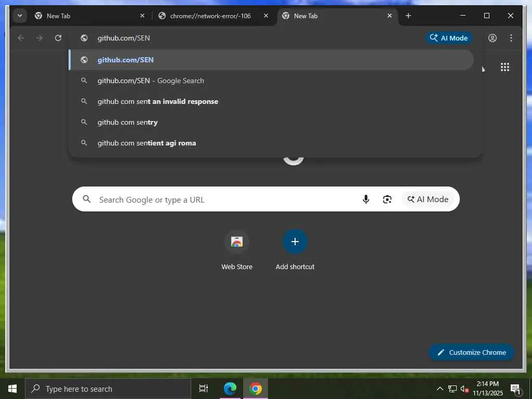Switch to the first New Tab

click(x=89, y=16)
